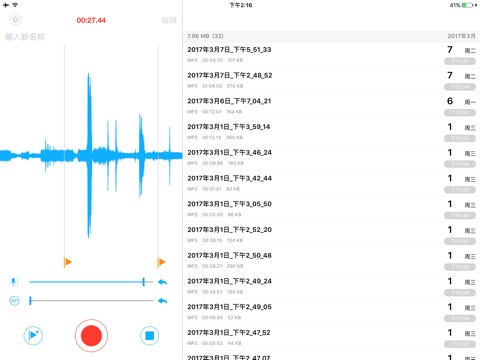Click the microphone gain icon
The image size is (480, 360).
[14, 282]
